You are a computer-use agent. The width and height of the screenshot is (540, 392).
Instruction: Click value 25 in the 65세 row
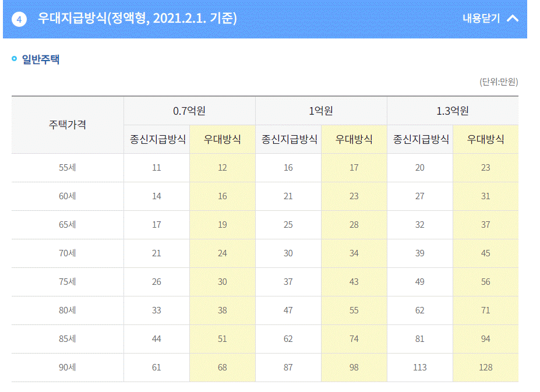tap(288, 225)
